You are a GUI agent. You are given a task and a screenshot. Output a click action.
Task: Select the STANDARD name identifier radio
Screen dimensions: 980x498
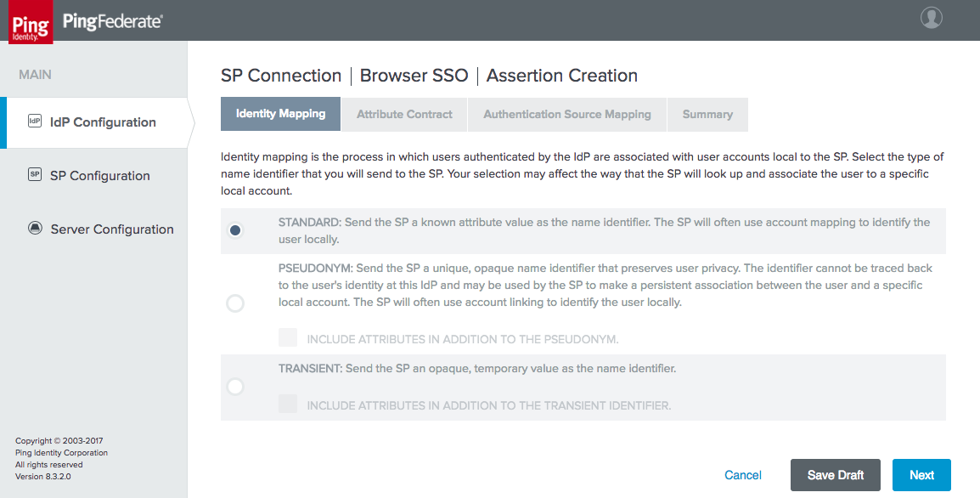(x=235, y=230)
